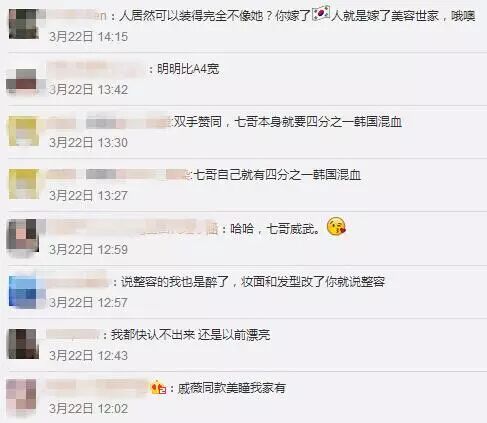The image size is (487, 423).
Task: Open blurred username before 哈哈，七哥威武
Action: click(x=133, y=228)
